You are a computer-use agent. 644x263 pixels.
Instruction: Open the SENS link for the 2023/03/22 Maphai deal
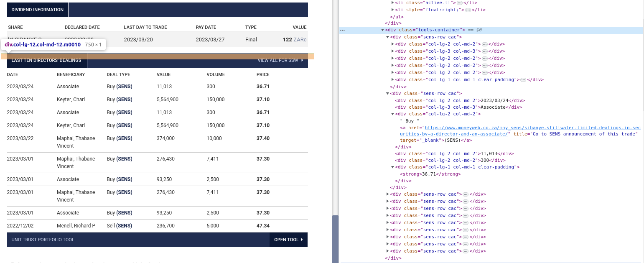point(124,138)
